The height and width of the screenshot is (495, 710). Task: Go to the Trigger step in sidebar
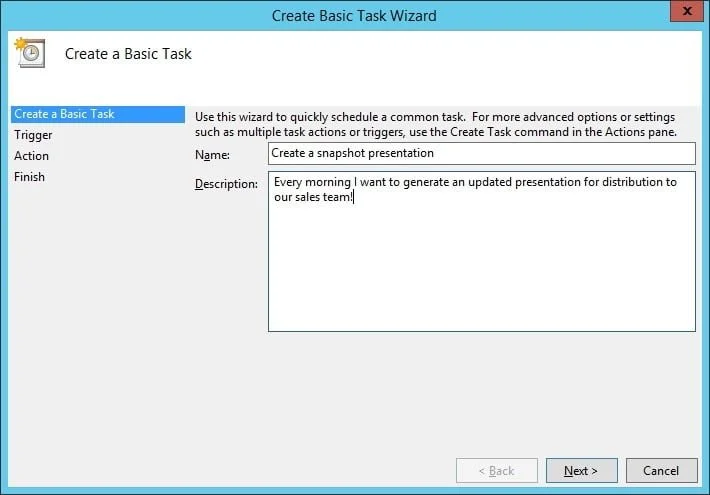click(x=33, y=135)
